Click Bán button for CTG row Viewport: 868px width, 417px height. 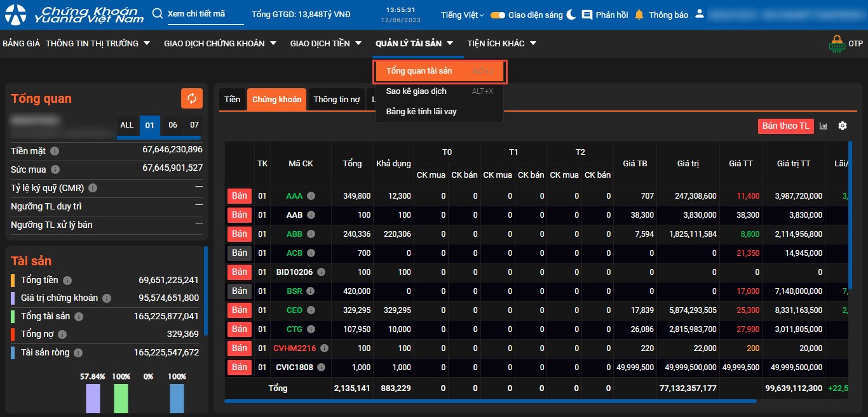point(240,329)
